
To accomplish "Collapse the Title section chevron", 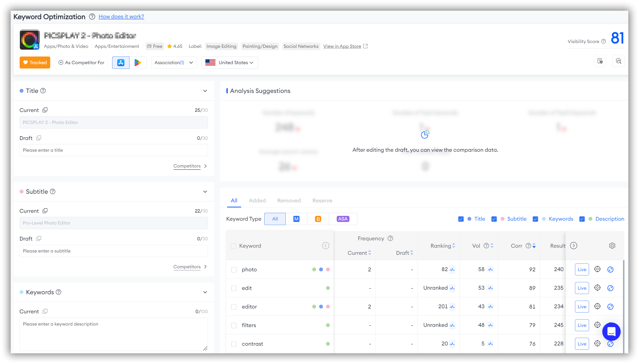I will click(205, 91).
